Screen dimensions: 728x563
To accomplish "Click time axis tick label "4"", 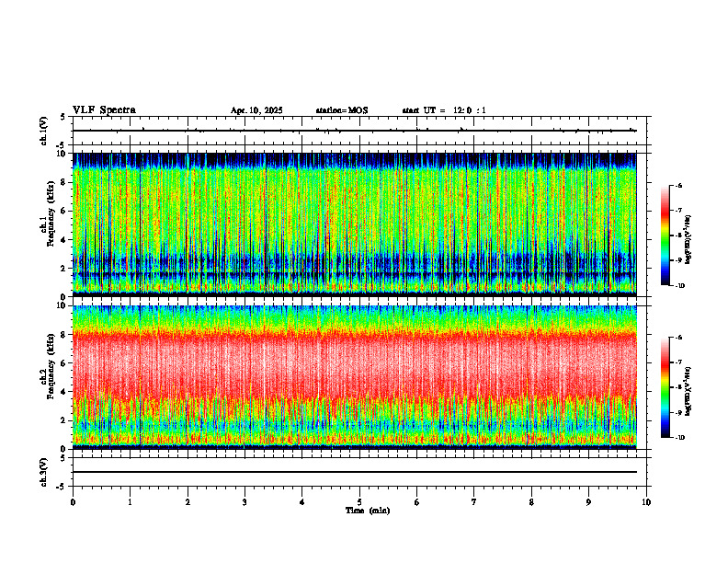I will pos(302,502).
